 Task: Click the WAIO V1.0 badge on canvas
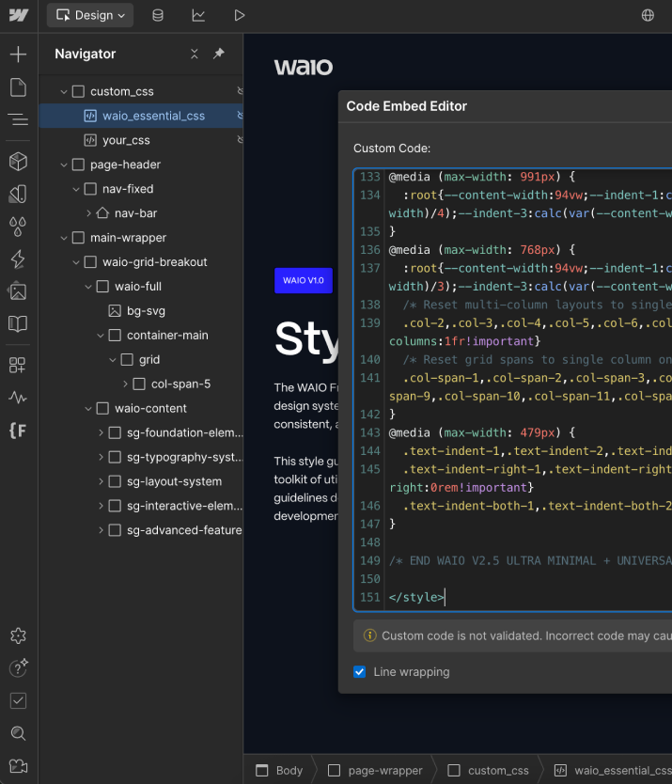304,280
